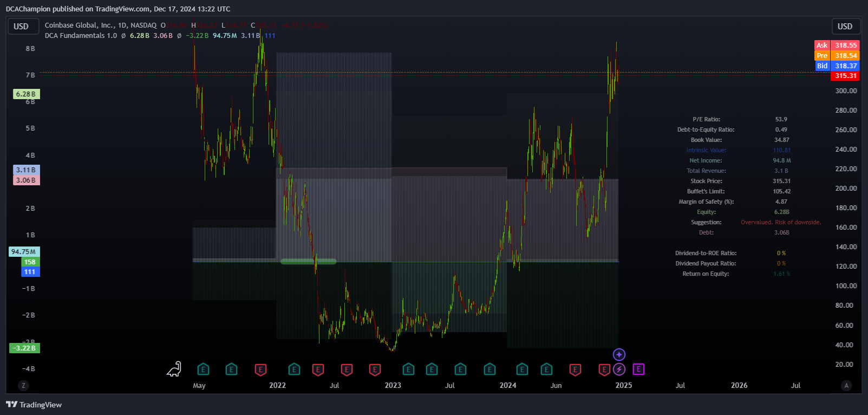Click the 53.9 P/E value
Viewport: 868px width, 415px height.
click(781, 119)
